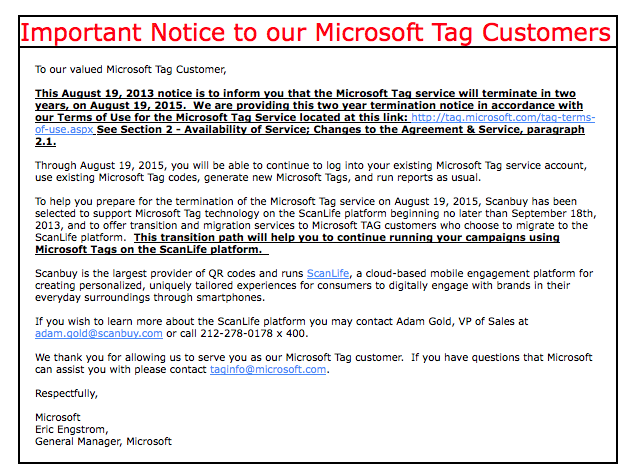Click the taginfo@microsoft.com email link
This screenshot has width=631, height=468.
pyautogui.click(x=268, y=369)
